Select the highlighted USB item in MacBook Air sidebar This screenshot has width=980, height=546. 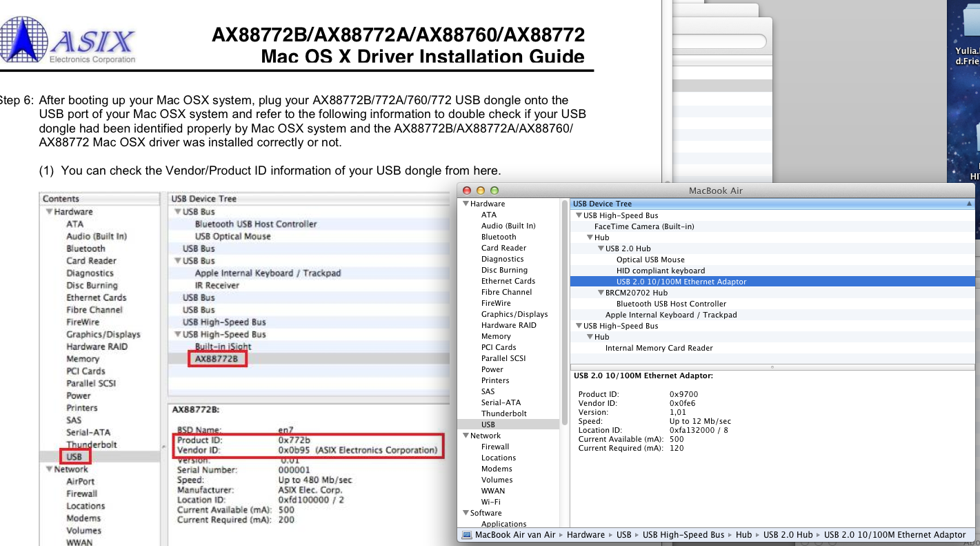click(508, 425)
